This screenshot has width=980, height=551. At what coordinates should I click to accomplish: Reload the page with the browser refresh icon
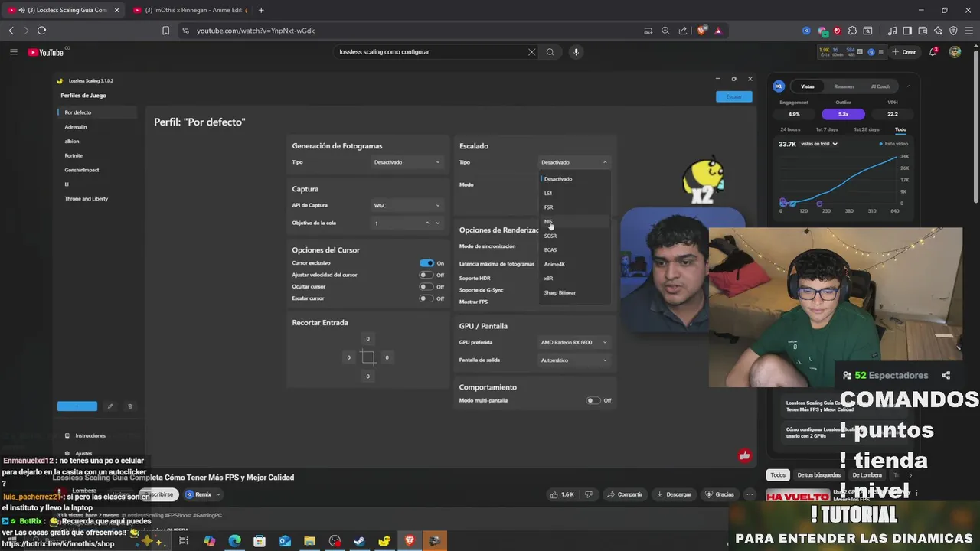(41, 31)
